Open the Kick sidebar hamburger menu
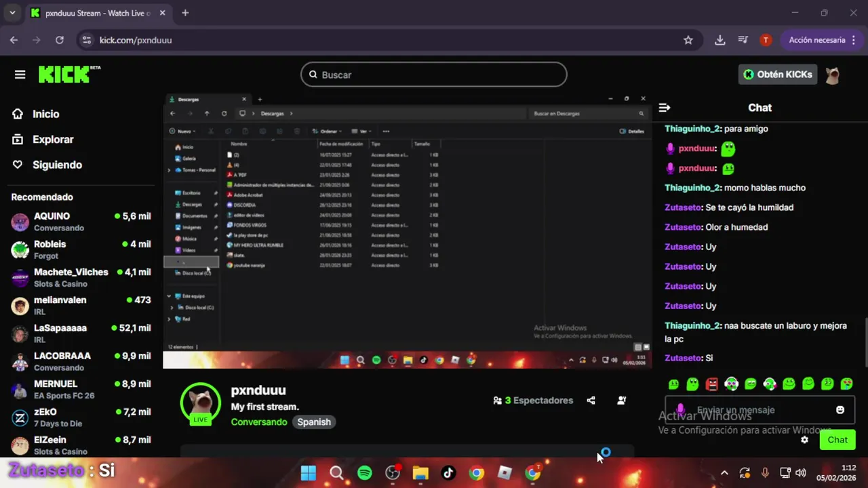This screenshot has height=488, width=868. pyautogui.click(x=20, y=75)
